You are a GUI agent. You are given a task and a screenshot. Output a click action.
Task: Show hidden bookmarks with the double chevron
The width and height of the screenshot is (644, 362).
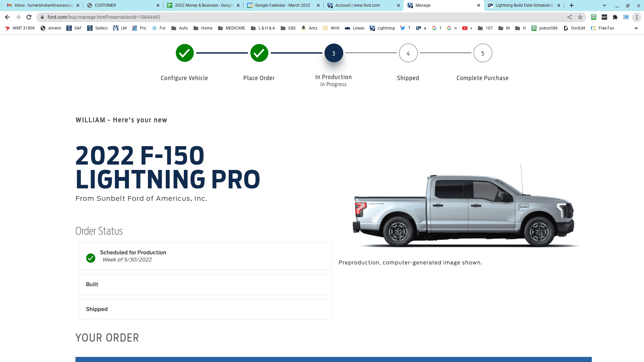click(x=636, y=28)
